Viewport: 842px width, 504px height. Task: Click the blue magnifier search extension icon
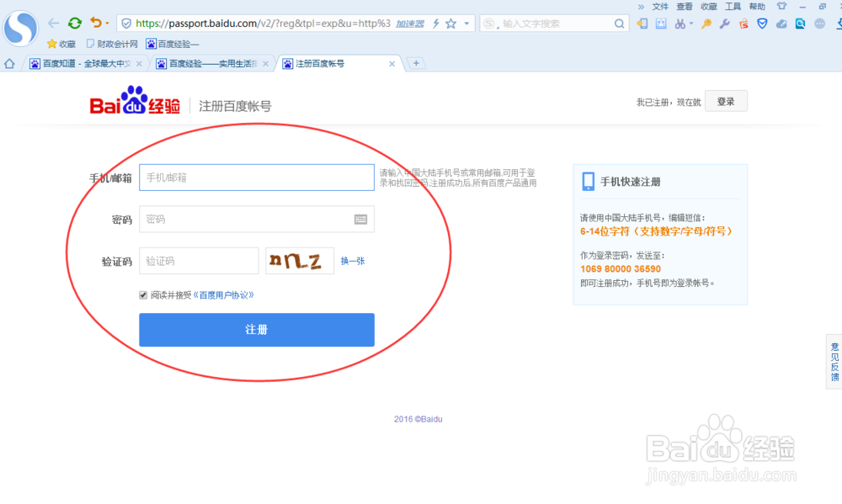[800, 24]
